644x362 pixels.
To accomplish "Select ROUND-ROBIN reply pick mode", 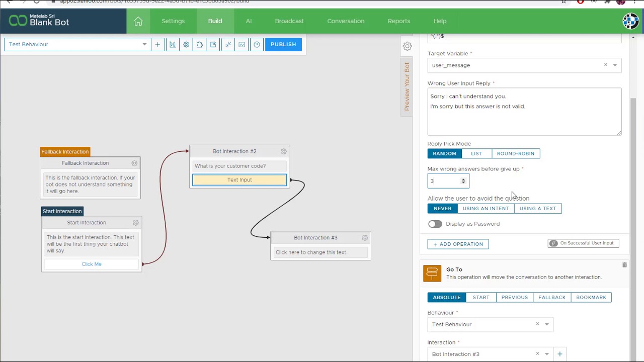I will [x=516, y=153].
